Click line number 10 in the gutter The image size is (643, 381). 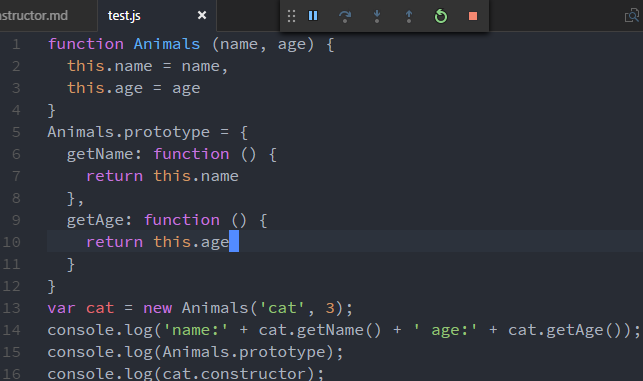pyautogui.click(x=11, y=242)
